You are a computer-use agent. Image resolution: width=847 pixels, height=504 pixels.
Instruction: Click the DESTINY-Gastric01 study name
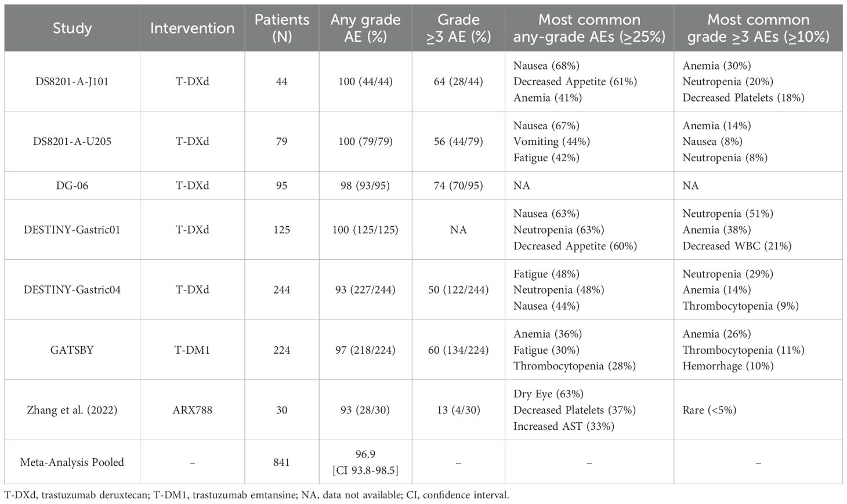[72, 230]
